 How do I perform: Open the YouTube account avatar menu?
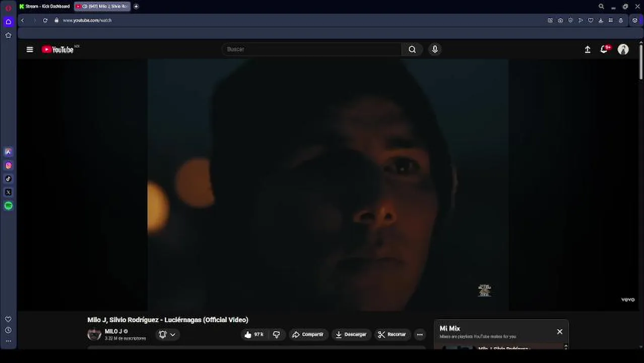pos(623,49)
